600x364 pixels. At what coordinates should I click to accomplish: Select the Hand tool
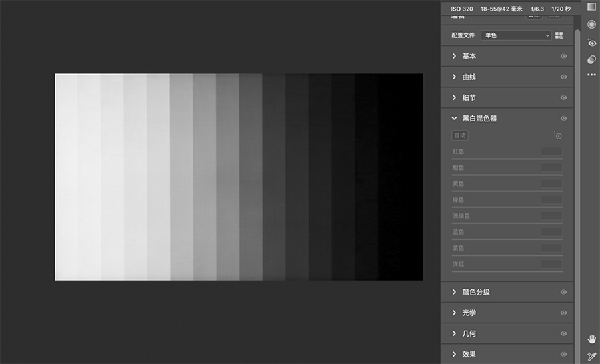(x=591, y=339)
